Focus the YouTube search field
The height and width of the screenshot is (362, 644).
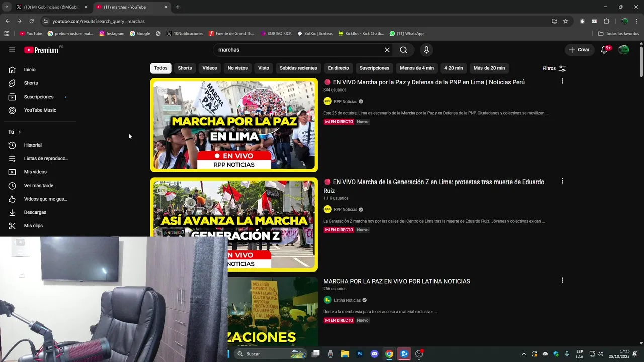299,50
